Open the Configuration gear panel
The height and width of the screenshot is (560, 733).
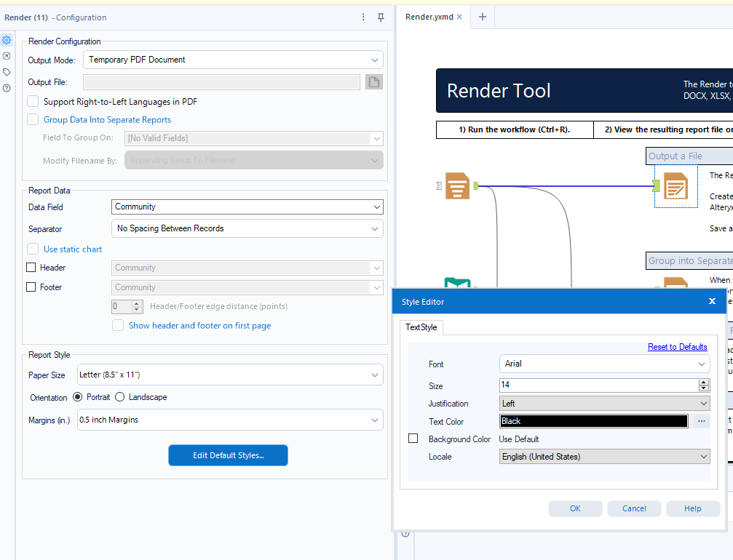pyautogui.click(x=7, y=40)
